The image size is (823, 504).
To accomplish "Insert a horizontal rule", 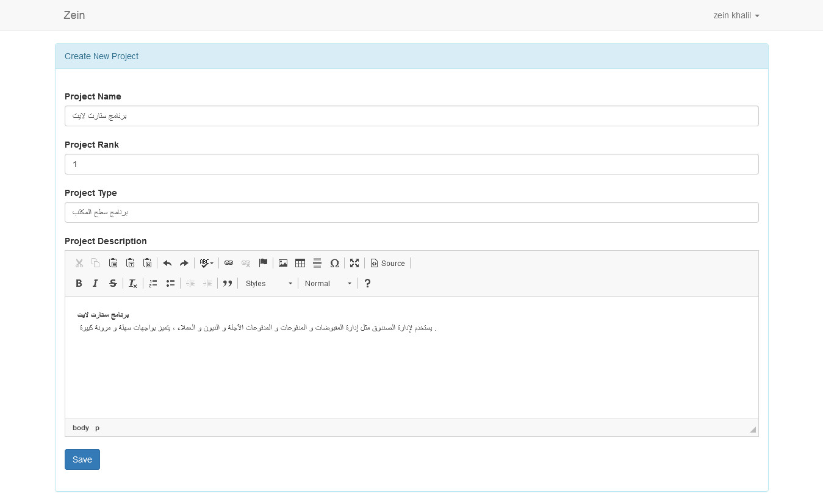I will click(317, 263).
